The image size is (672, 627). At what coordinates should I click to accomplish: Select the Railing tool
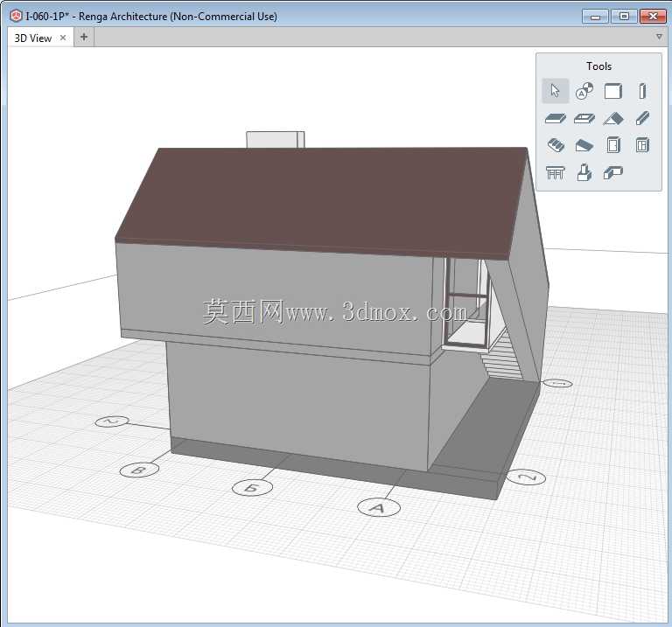[556, 172]
